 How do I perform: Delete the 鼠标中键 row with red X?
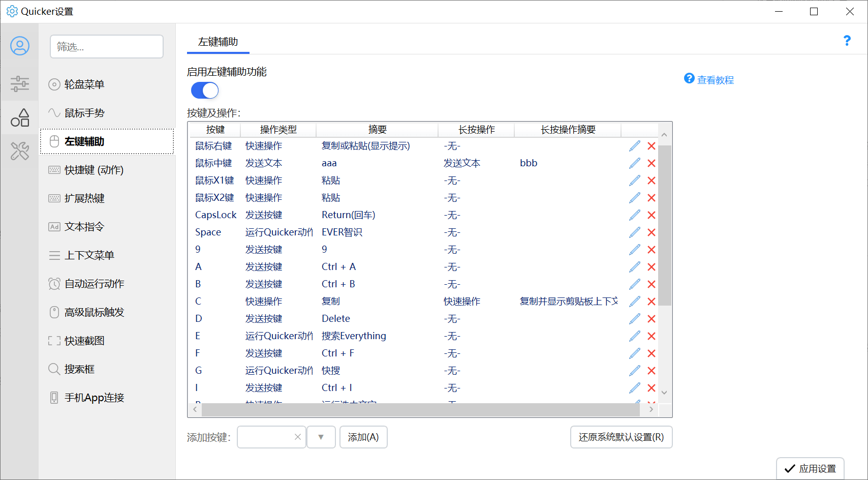[x=652, y=163]
